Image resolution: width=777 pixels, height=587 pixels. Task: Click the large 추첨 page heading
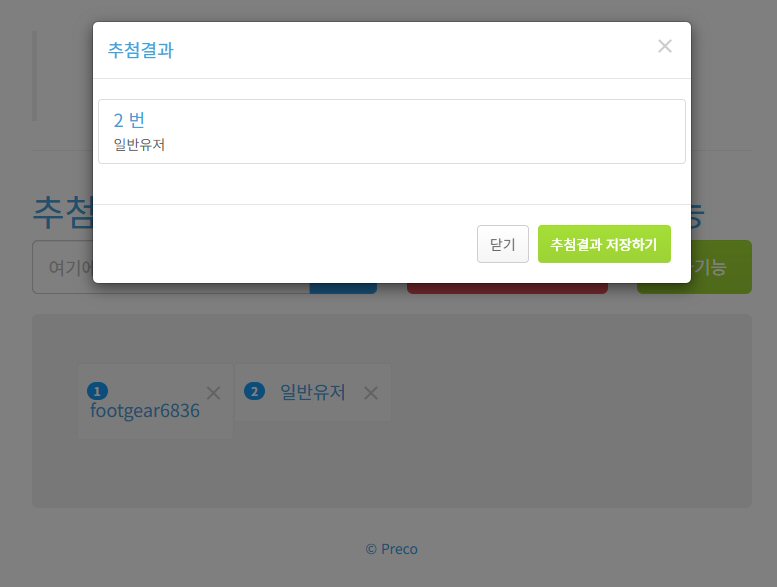[x=63, y=213]
